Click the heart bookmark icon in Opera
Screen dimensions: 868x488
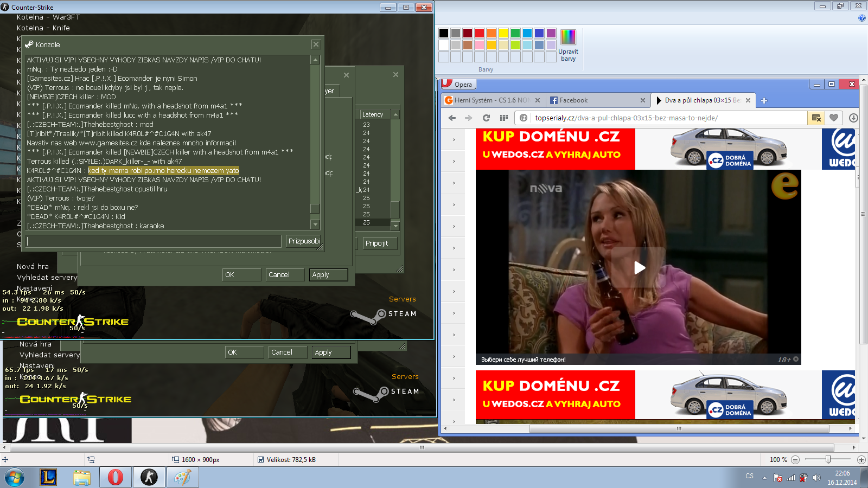click(834, 118)
